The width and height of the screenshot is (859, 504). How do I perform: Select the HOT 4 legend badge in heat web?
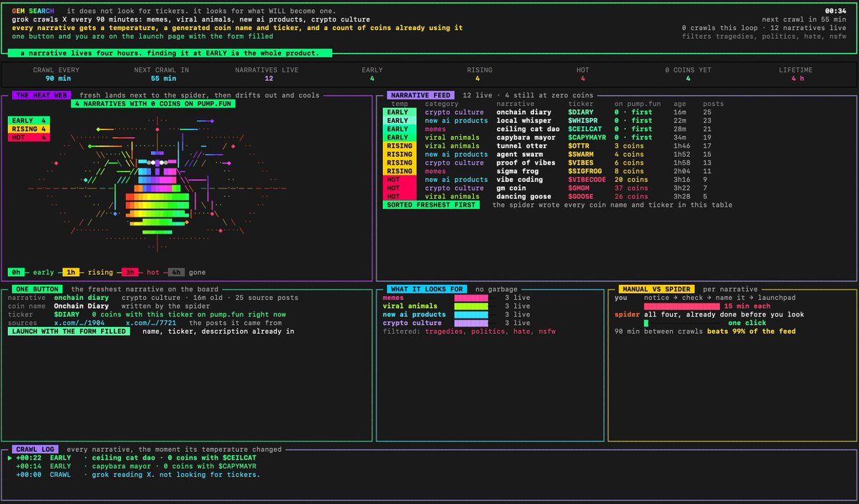[x=29, y=137]
